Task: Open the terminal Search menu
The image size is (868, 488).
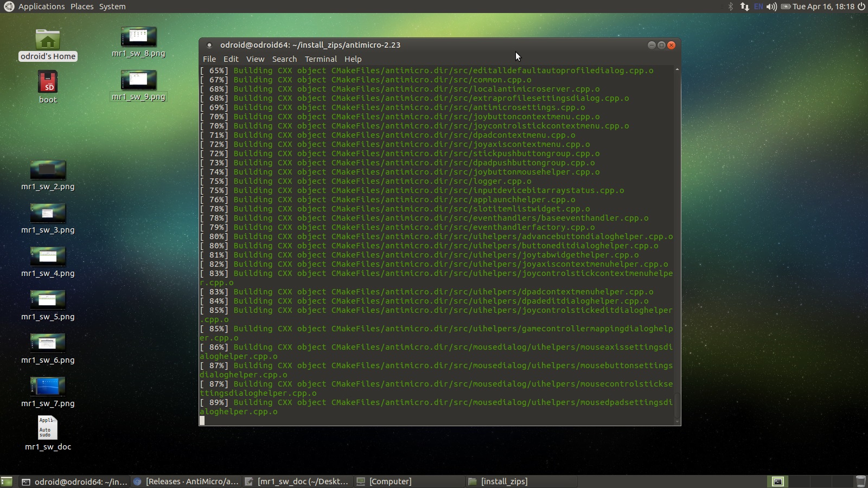Action: (284, 59)
